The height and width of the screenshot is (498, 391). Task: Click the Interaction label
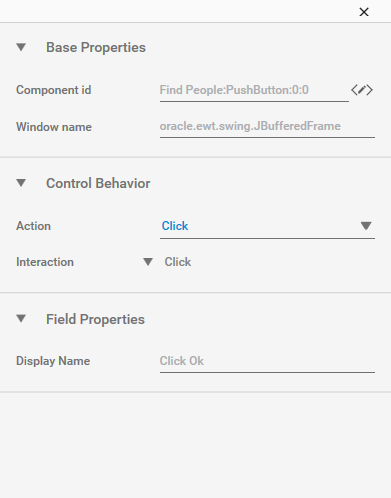45,262
